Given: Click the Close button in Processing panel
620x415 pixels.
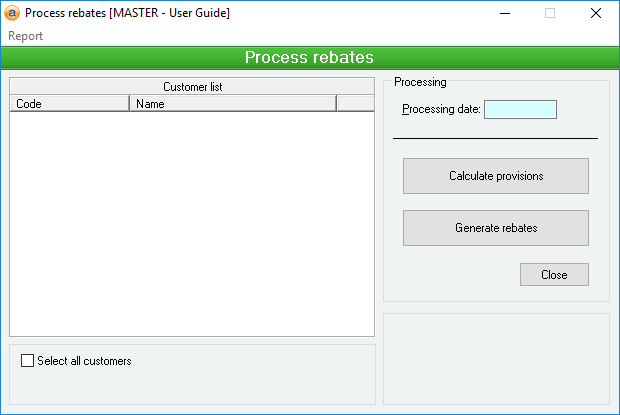Looking at the screenshot, I should tap(554, 275).
